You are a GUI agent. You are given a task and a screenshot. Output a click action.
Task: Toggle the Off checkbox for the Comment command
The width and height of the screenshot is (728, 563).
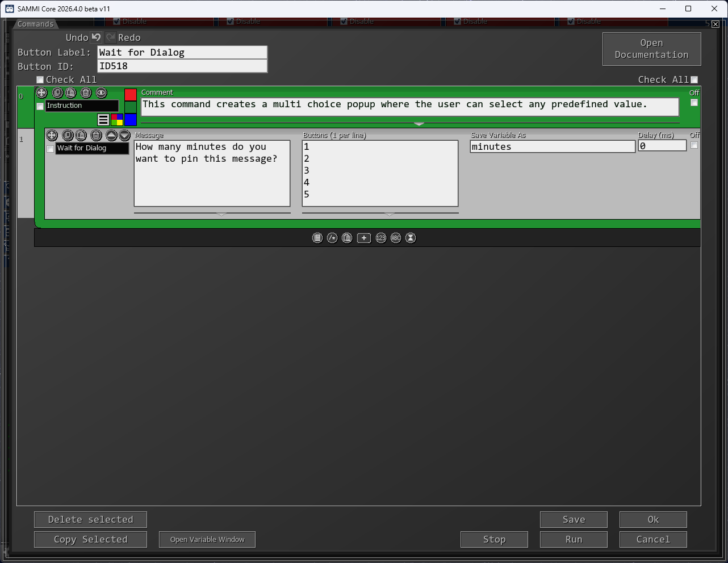click(694, 103)
